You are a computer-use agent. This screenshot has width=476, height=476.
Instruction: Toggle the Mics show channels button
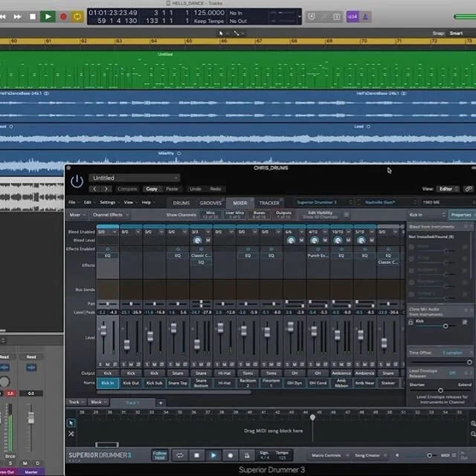pyautogui.click(x=210, y=215)
